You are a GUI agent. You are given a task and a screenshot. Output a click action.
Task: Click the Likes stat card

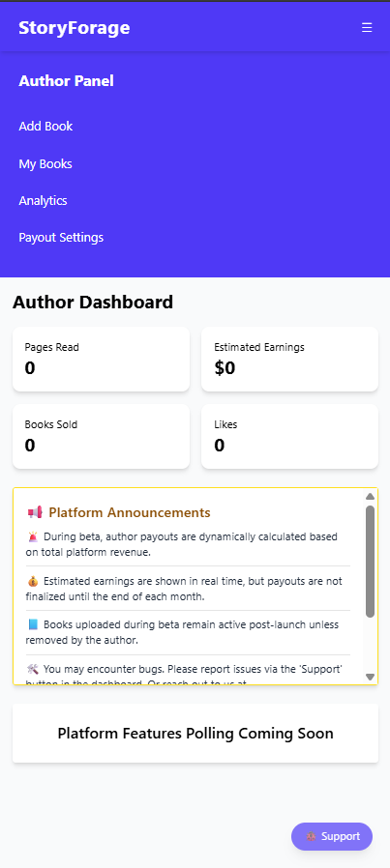(289, 437)
